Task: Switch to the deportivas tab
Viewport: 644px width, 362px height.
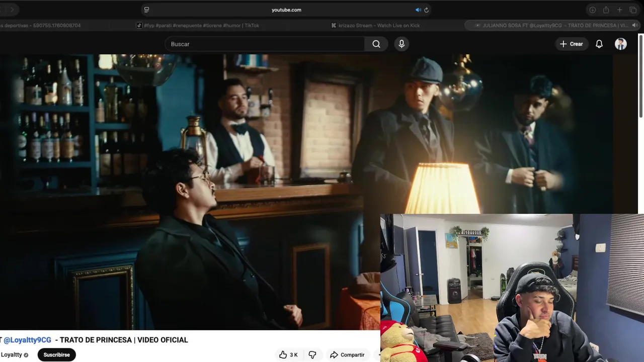Action: click(40, 25)
